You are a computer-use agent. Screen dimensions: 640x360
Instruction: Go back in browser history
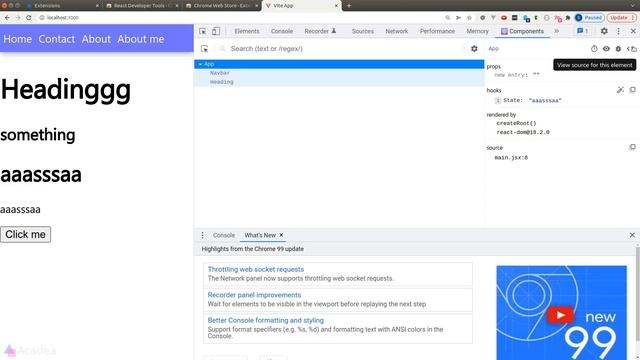tap(7, 18)
